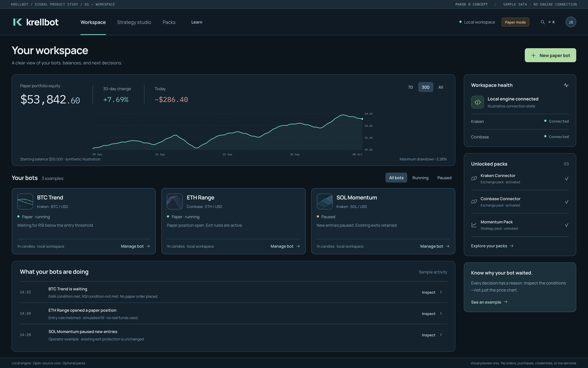Select the 7D chart range
The image size is (588, 368).
410,87
